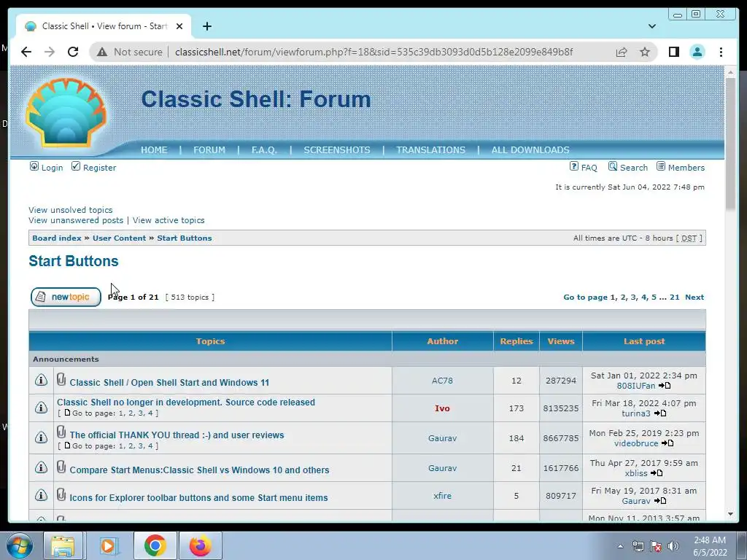This screenshot has width=747, height=560.
Task: Open View unanswered posts link
Action: (x=76, y=220)
